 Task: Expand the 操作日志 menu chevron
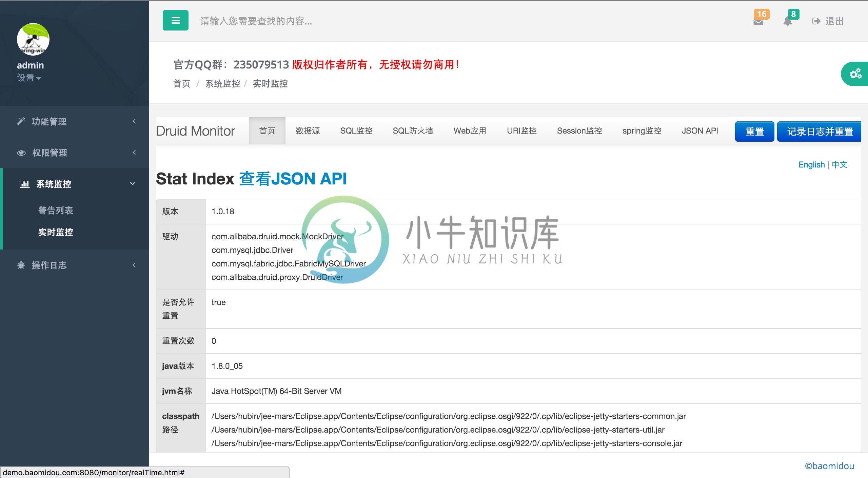pyautogui.click(x=134, y=265)
